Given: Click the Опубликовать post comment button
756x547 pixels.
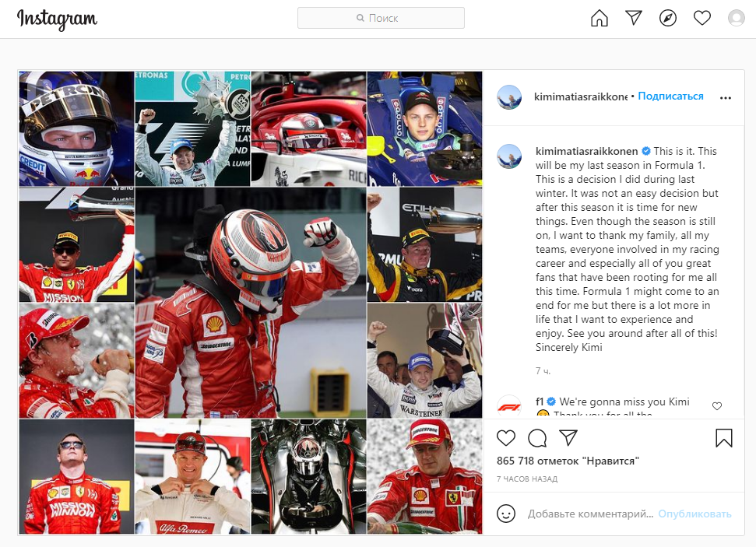Looking at the screenshot, I should click(694, 514).
